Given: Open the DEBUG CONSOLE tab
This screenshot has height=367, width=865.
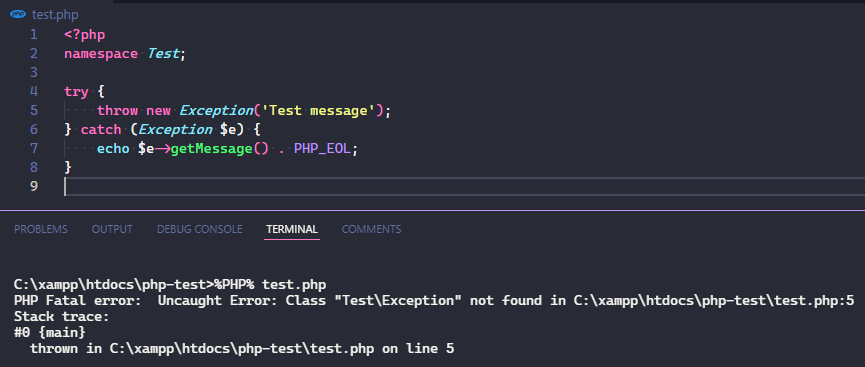Looking at the screenshot, I should pos(199,229).
